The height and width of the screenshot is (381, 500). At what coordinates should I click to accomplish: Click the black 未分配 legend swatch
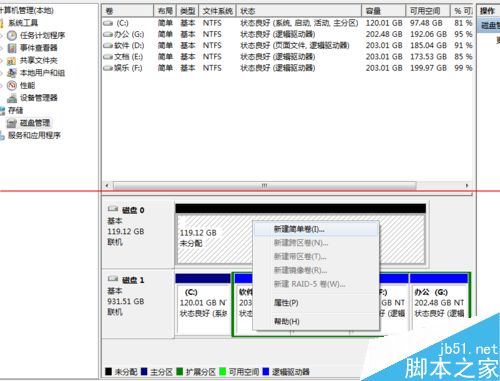click(x=108, y=371)
